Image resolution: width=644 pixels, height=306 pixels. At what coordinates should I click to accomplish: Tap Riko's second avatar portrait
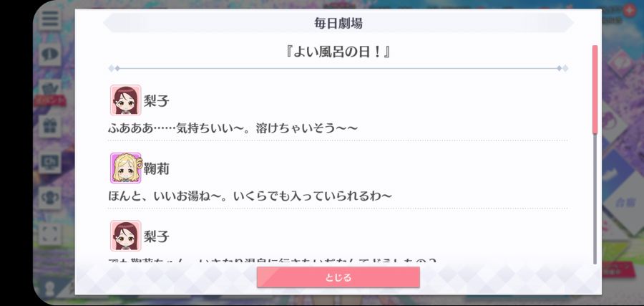click(x=126, y=236)
